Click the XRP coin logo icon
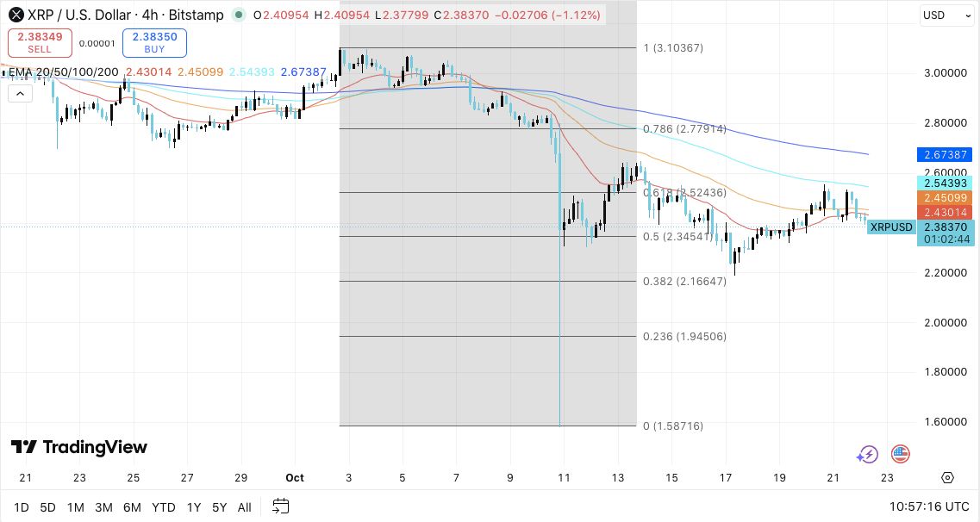980x522 pixels. (15, 15)
